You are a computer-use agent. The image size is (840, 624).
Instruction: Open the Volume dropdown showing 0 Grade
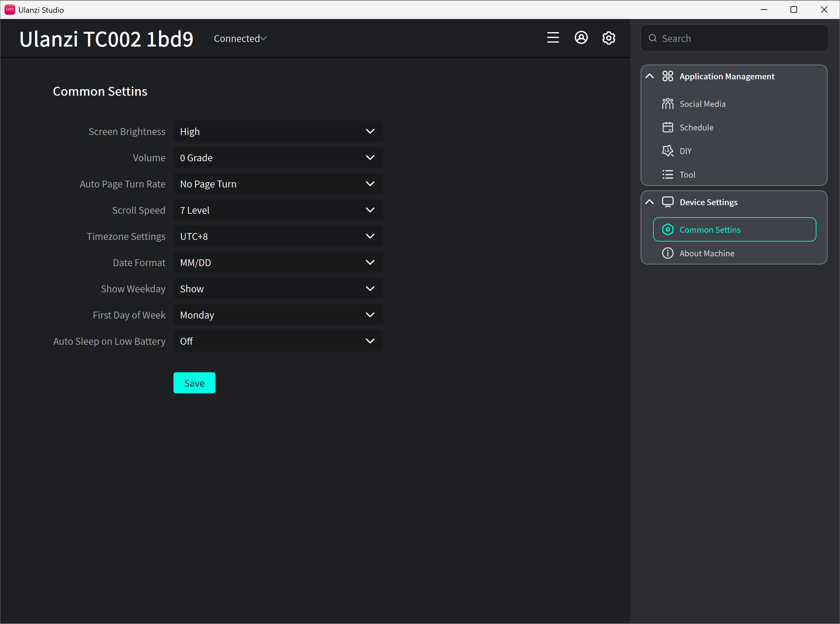point(278,158)
